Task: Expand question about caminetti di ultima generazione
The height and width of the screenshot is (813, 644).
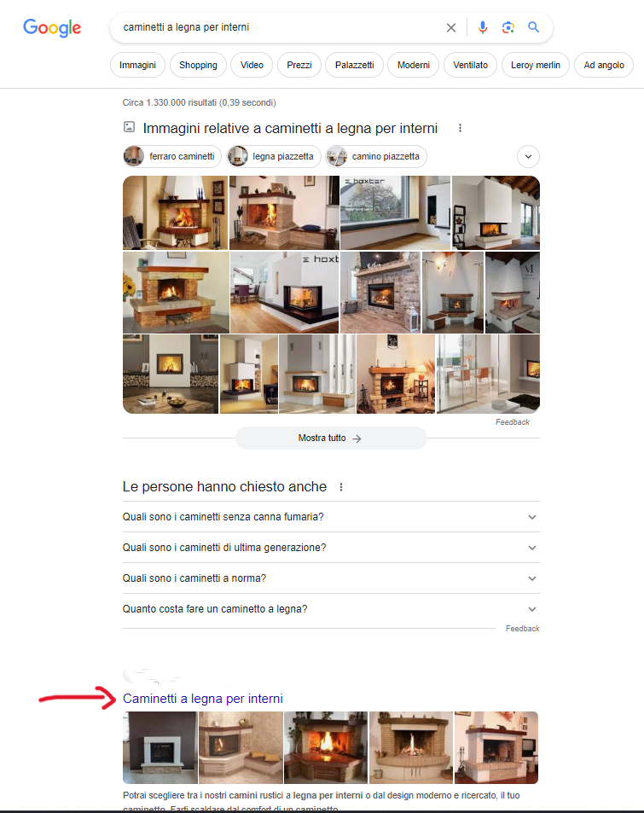Action: pos(331,548)
